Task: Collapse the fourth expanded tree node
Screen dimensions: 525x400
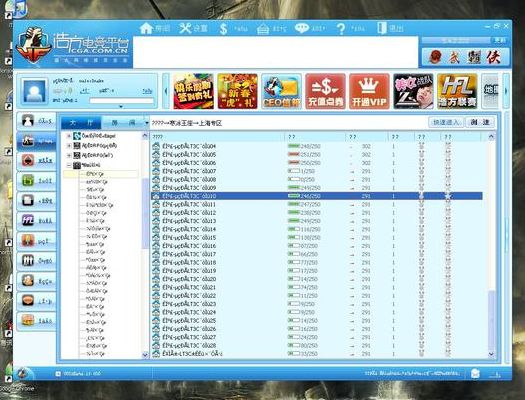Action: click(69, 165)
